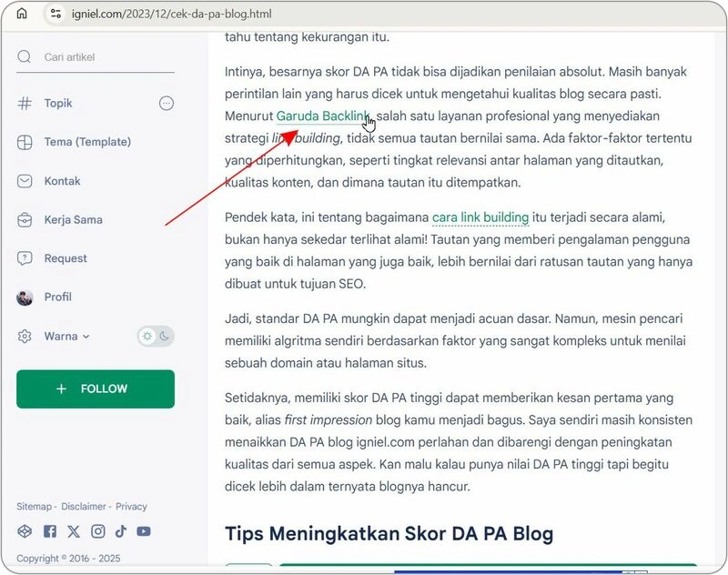Open the Instagram social icon
728x575 pixels.
pos(98,531)
